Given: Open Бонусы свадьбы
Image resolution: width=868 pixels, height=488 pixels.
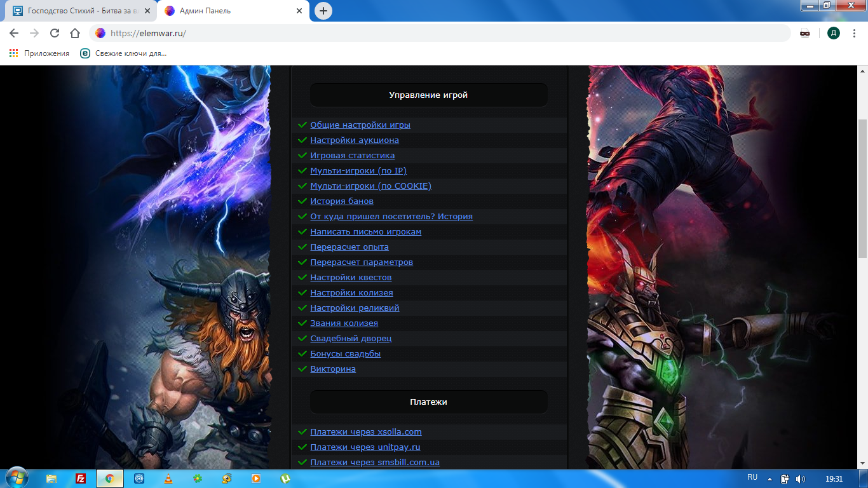Looking at the screenshot, I should point(346,354).
